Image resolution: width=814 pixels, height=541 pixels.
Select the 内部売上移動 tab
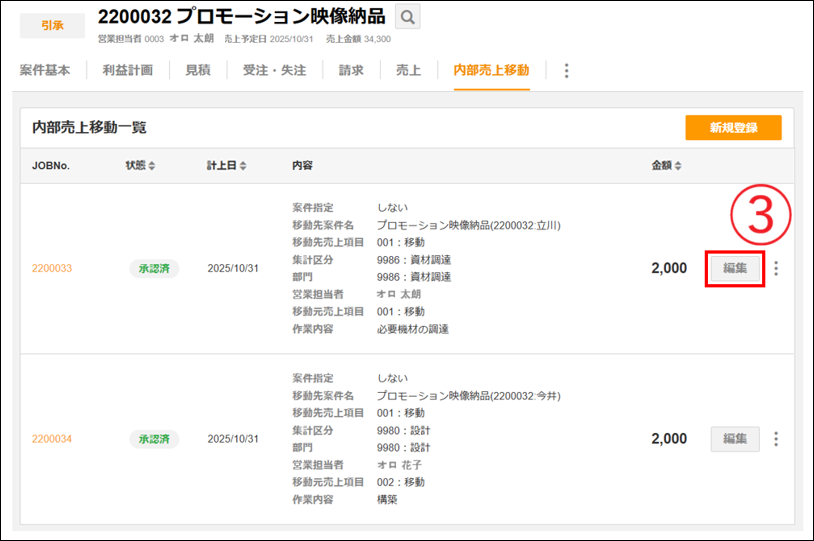coord(492,70)
